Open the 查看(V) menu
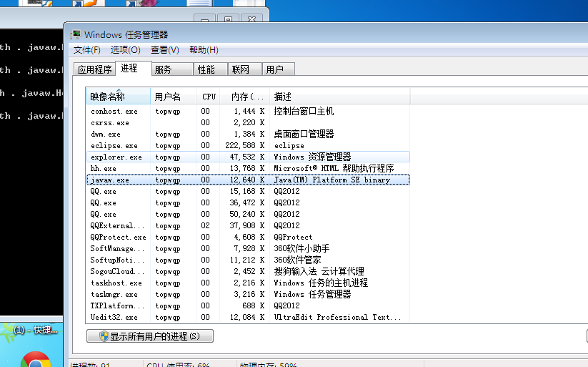The height and width of the screenshot is (367, 588). click(164, 50)
